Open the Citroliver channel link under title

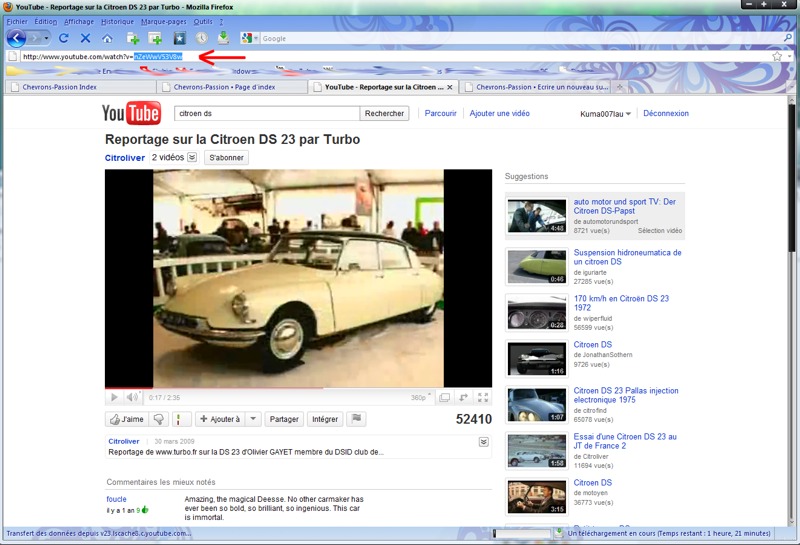(124, 158)
